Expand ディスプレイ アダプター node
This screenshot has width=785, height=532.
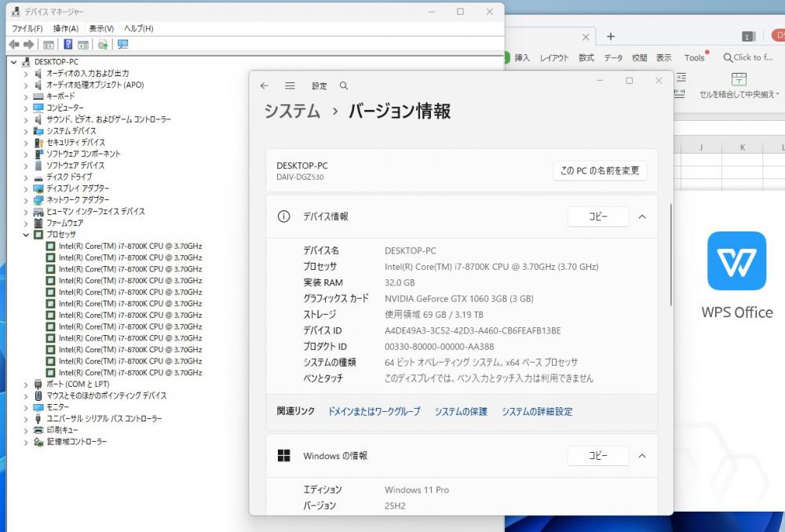[26, 188]
